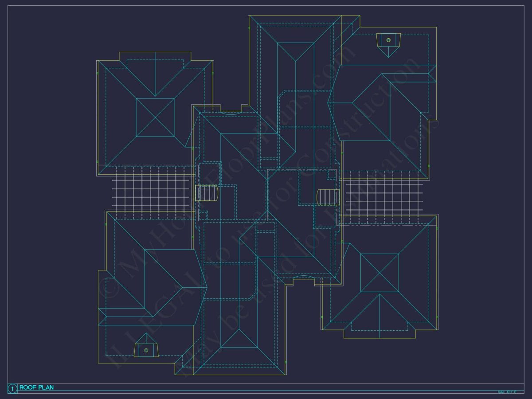This screenshot has height=399, width=532.
Task: Click the bottom-right hip roof center X
Action: click(x=379, y=273)
